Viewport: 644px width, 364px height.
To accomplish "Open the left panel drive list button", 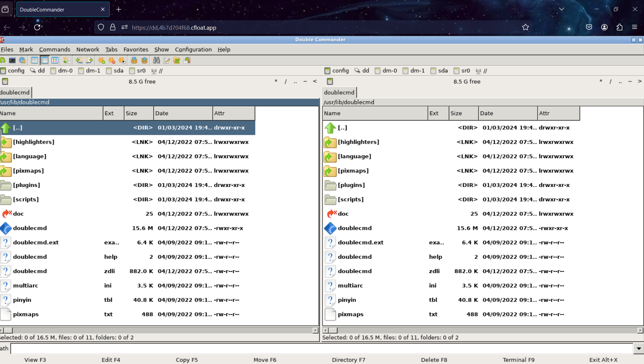I will point(5,81).
